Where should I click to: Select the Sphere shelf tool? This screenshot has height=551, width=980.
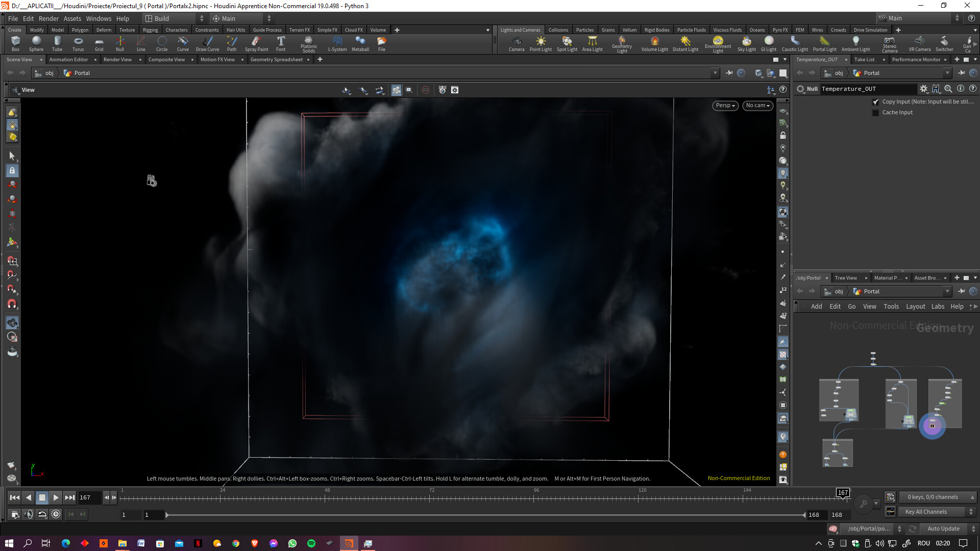point(36,43)
